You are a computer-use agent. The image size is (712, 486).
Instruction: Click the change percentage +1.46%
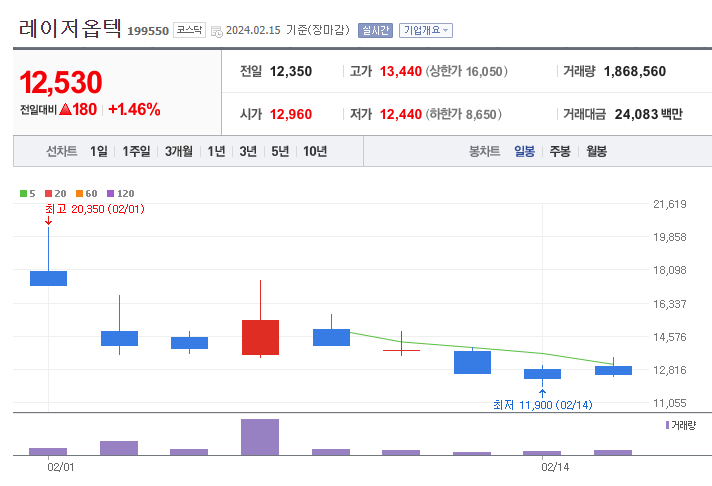coord(134,109)
